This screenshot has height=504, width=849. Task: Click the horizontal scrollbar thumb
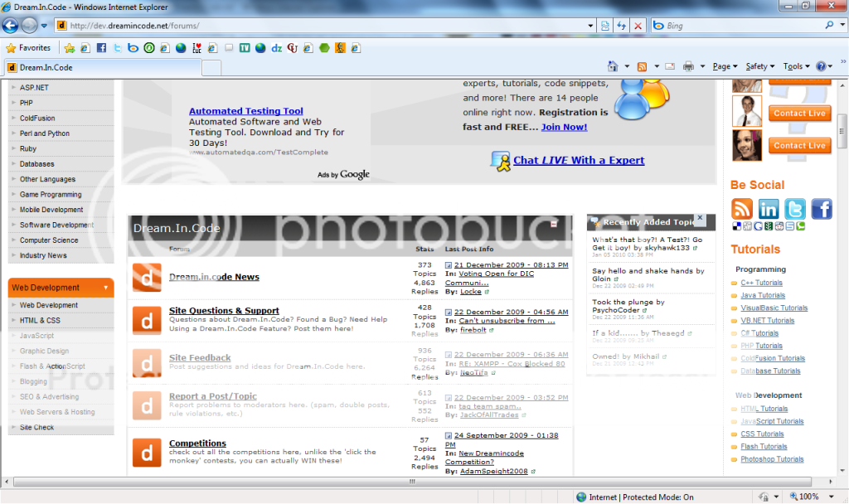(x=412, y=482)
